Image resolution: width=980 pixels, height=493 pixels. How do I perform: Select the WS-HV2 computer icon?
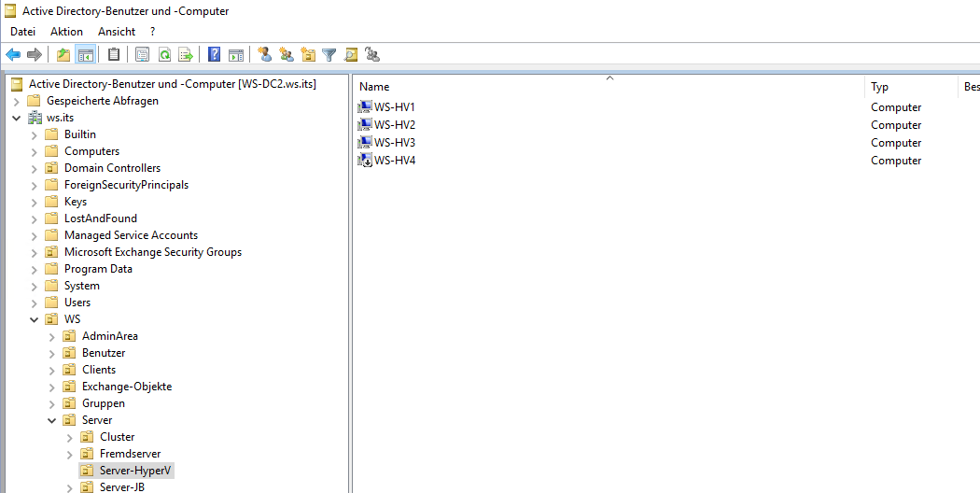tap(365, 124)
